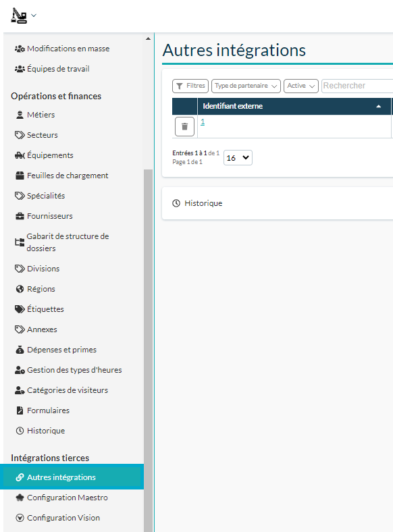The image size is (393, 532).
Task: Sort by Identifiant externe column arrow
Action: 378,106
